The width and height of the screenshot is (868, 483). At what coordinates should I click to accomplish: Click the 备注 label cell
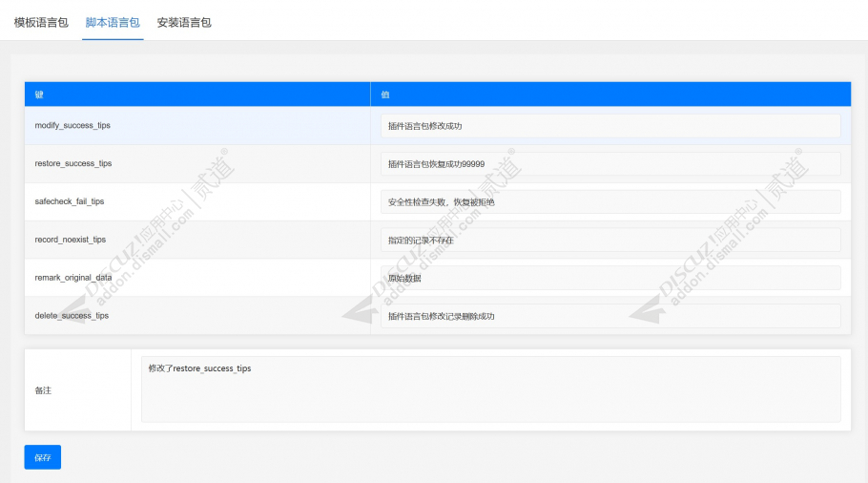[77, 390]
